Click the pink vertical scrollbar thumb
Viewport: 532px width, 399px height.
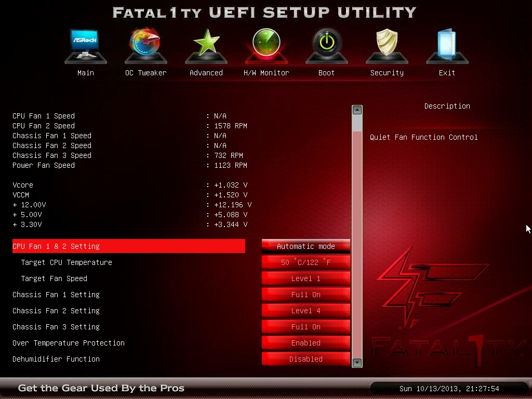tap(357, 244)
